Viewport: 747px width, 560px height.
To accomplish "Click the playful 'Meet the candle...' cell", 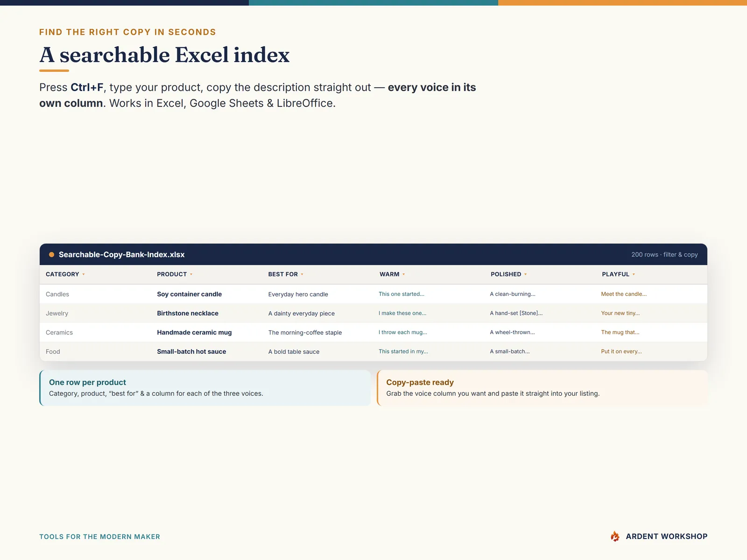I will [x=624, y=294].
